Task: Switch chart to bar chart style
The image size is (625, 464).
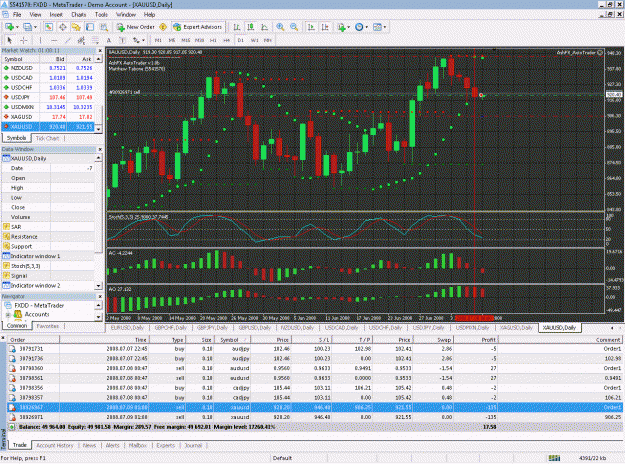Action: point(237,27)
